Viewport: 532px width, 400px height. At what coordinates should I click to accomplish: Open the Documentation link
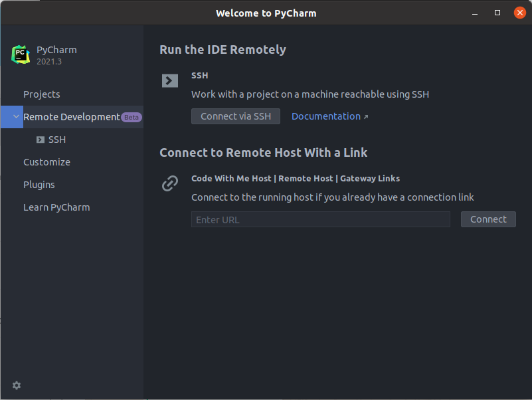[326, 116]
